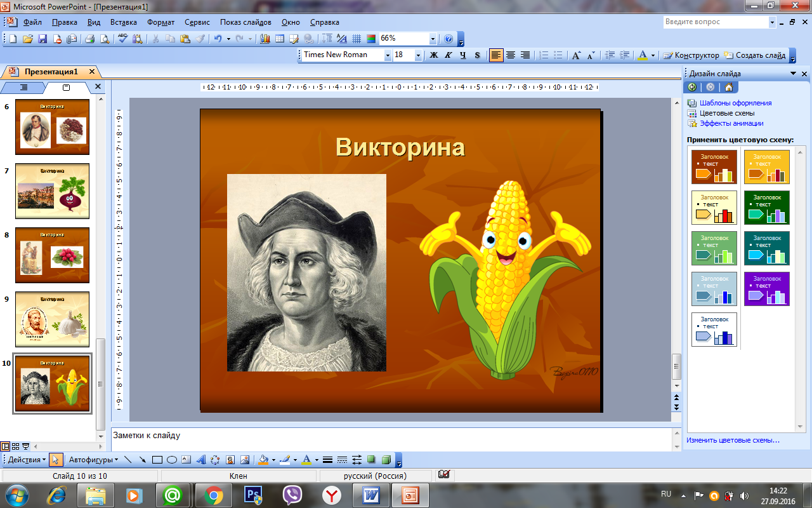The width and height of the screenshot is (812, 508).
Task: Toggle center text alignment
Action: tap(510, 55)
